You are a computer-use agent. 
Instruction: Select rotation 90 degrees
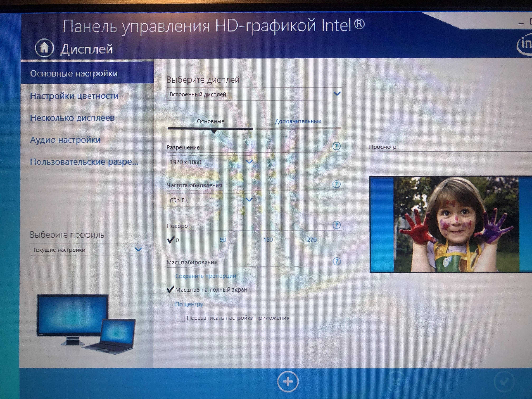[223, 240]
